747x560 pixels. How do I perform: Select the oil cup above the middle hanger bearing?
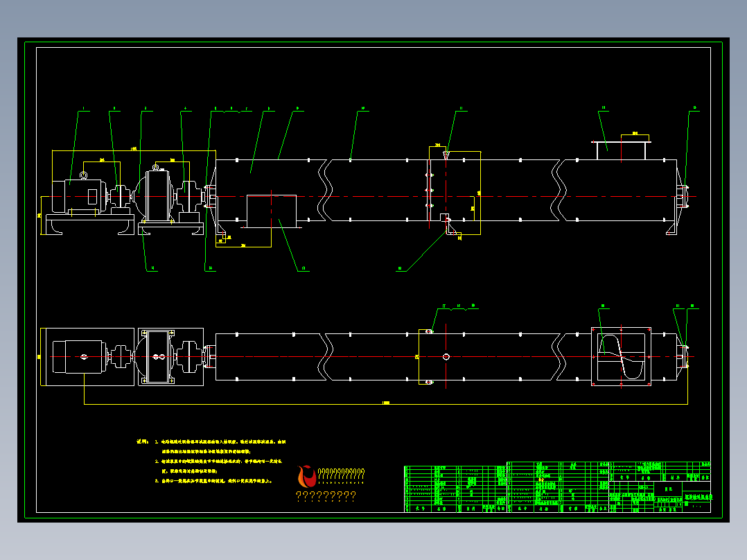[446, 155]
